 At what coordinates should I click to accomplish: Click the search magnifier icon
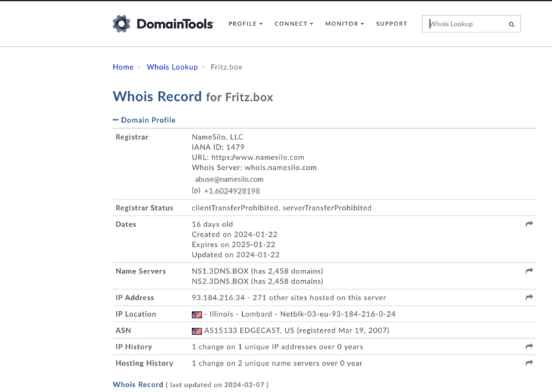point(511,24)
